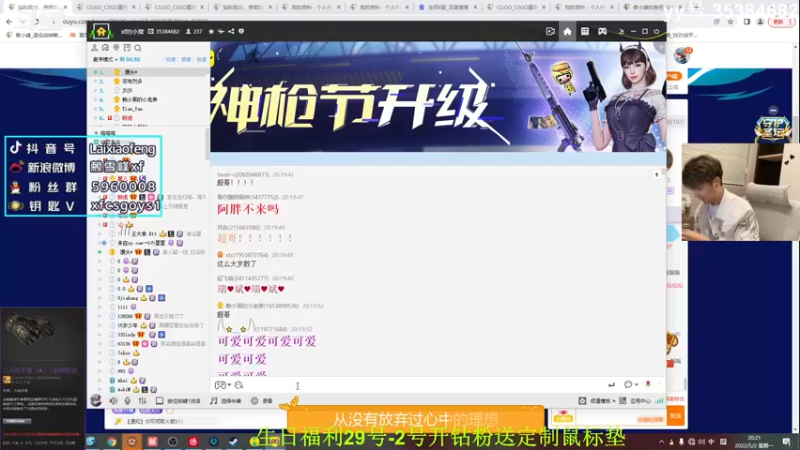Select the red-named user at queue position 6

[x=128, y=118]
